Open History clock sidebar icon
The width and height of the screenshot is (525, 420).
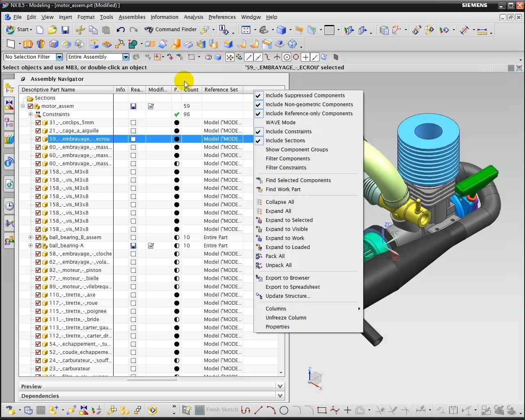point(9,205)
